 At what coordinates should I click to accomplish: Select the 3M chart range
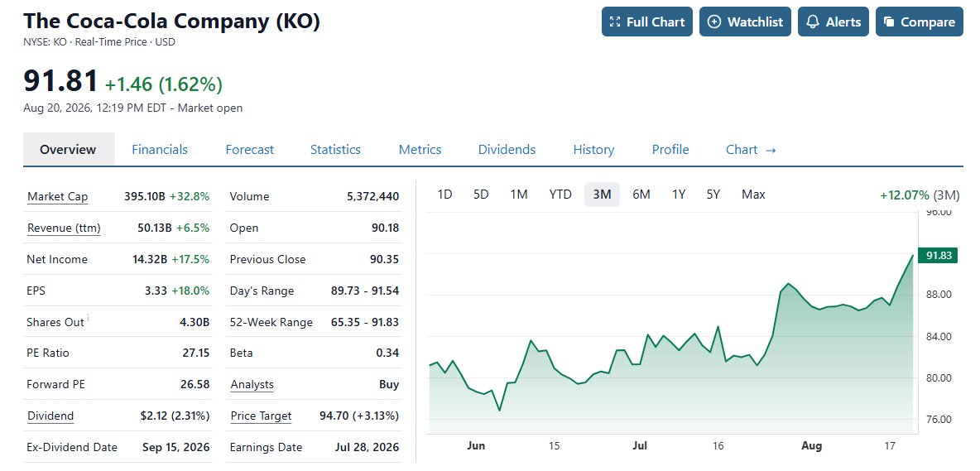coord(602,195)
